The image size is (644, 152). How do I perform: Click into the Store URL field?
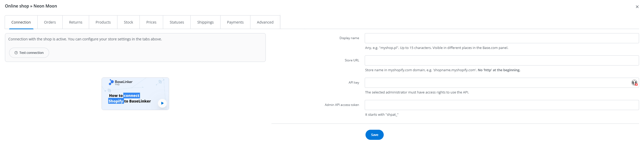pos(501,61)
